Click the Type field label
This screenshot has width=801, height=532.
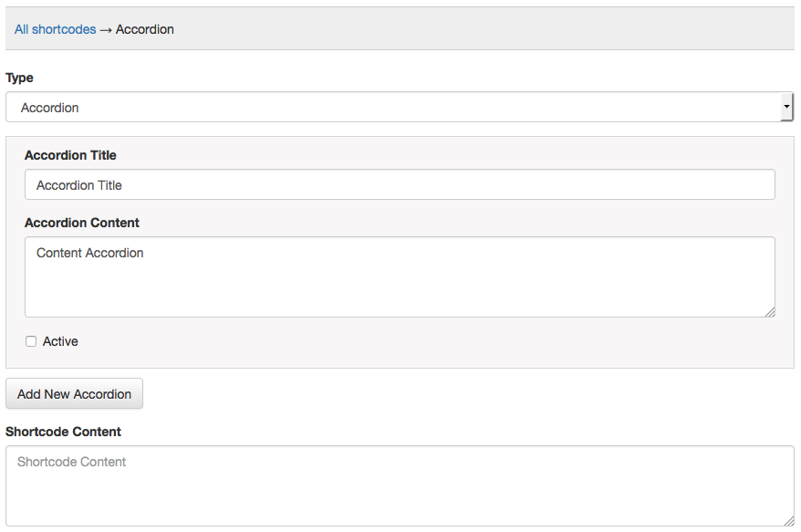coord(19,78)
